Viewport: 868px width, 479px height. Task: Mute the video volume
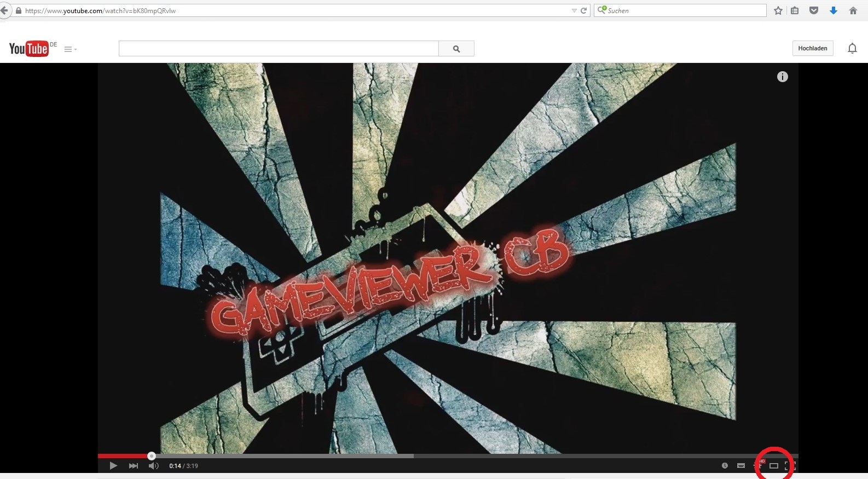tap(153, 466)
